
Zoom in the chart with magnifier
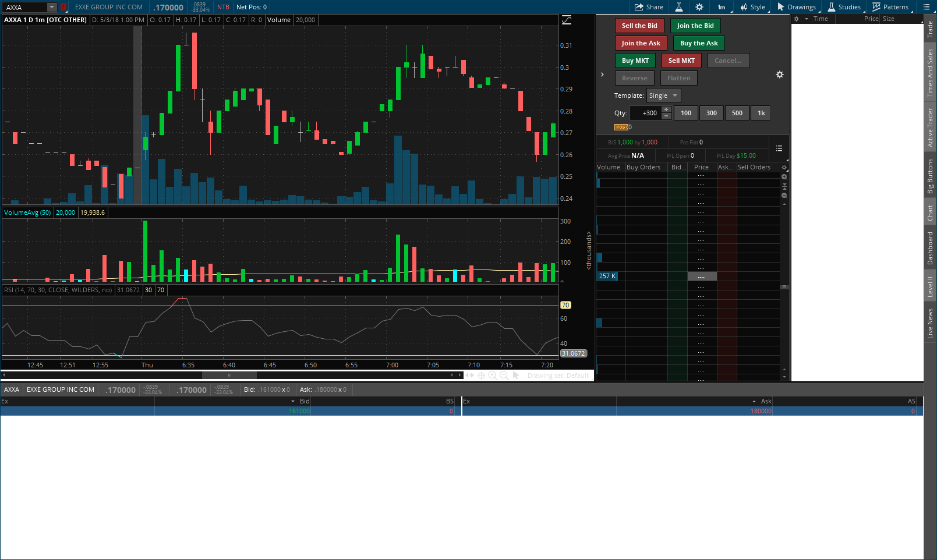pos(493,375)
